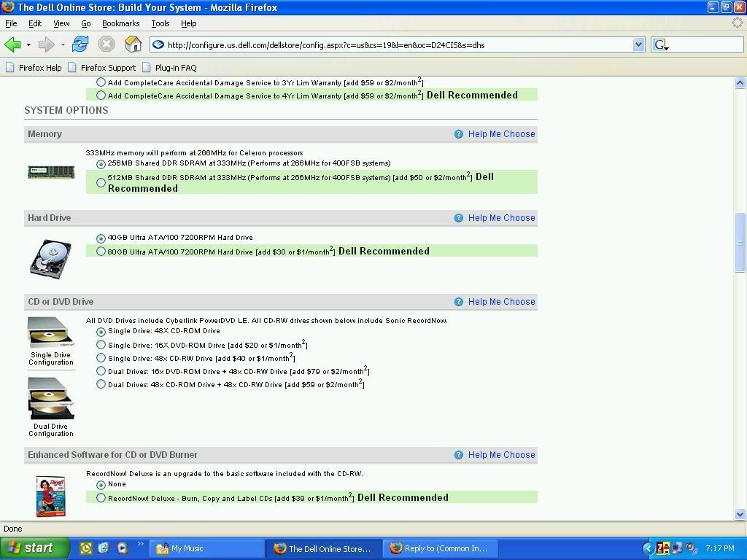Select 4Yr CompleteCare Accidental Damage option

click(x=101, y=96)
